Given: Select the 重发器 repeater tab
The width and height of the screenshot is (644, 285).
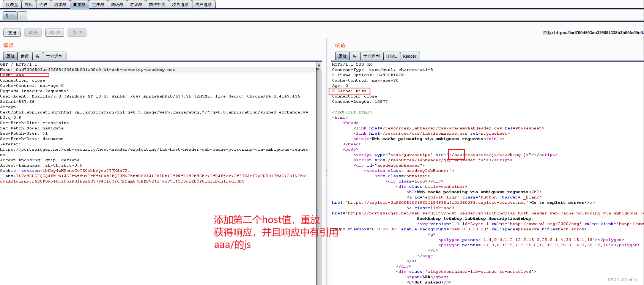Looking at the screenshot, I should pyautogui.click(x=79, y=5).
